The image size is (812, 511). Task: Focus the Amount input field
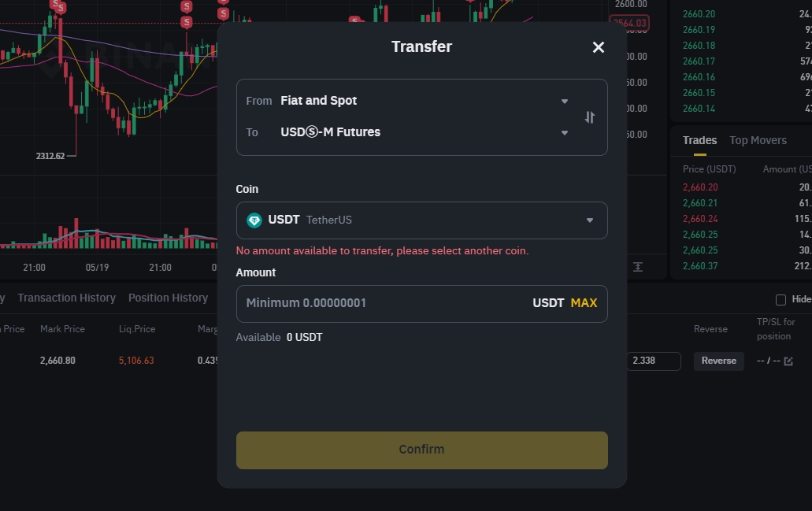tap(384, 303)
